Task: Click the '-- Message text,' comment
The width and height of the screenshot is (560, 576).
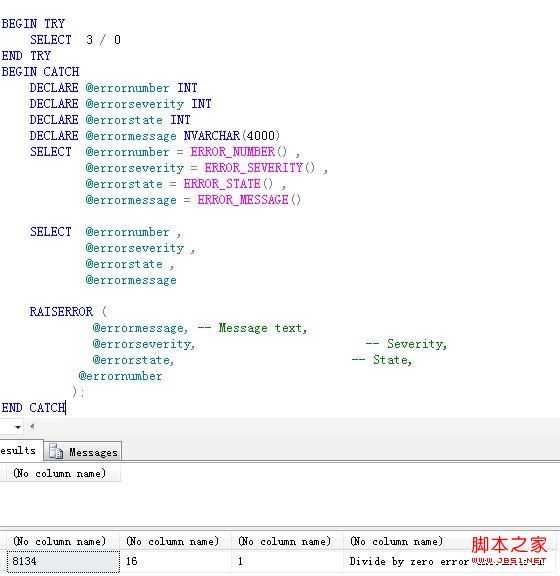Action: 252,328
